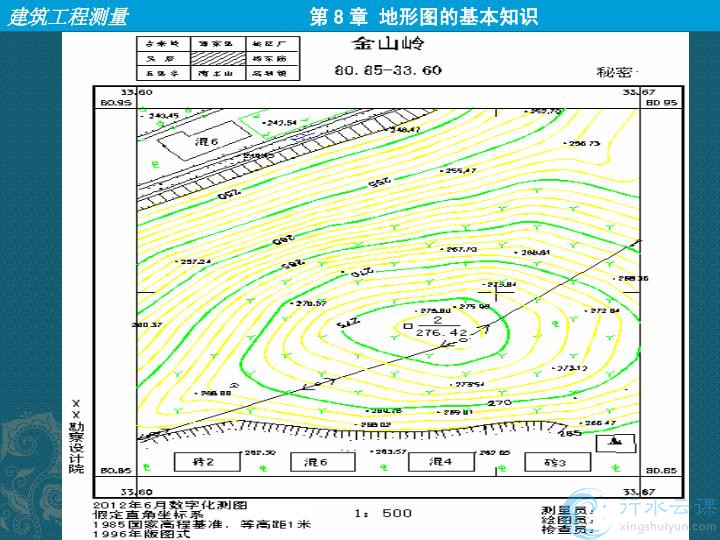Screen dimensions: 720x540
Task: Click the chapter title 第8章 地形图的基本知识
Action: 425,16
